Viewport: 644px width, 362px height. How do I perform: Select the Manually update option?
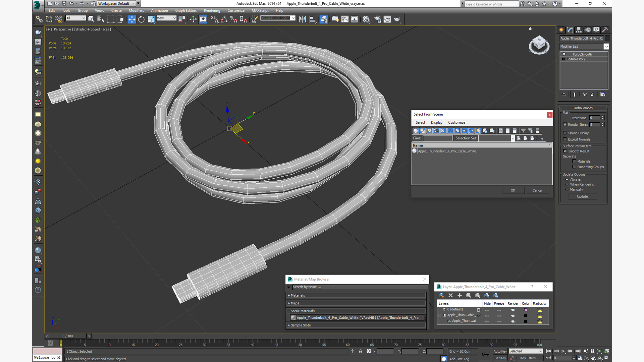coord(567,189)
